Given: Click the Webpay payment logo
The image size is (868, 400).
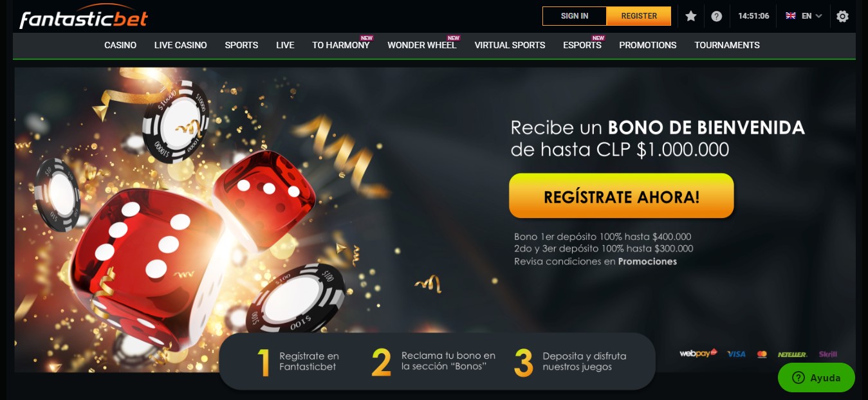Looking at the screenshot, I should (x=698, y=353).
